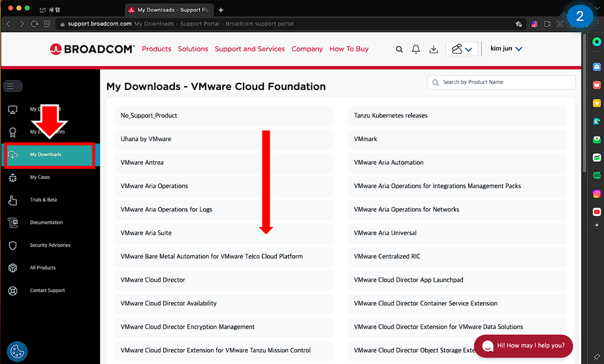Click the download tray icon in header
The height and width of the screenshot is (364, 604).
(x=434, y=50)
